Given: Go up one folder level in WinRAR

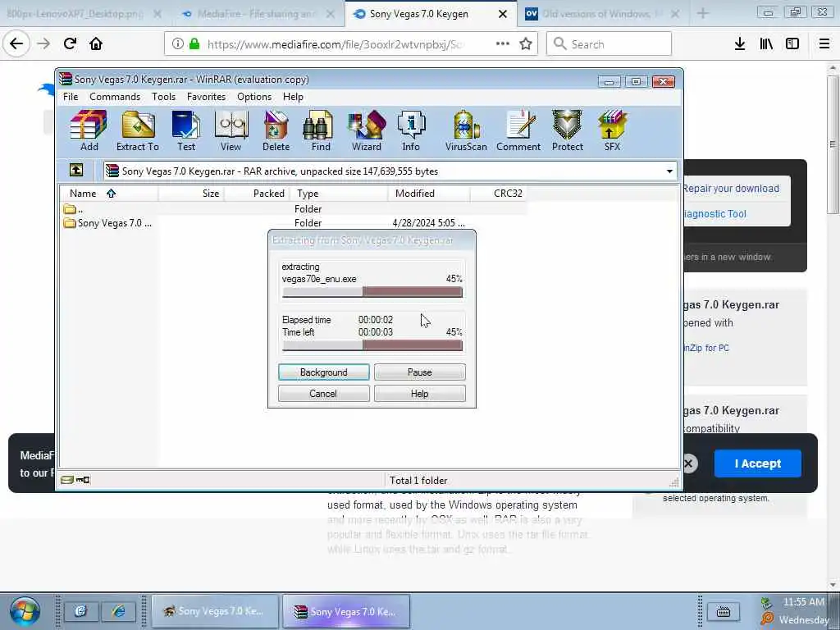Looking at the screenshot, I should point(76,171).
